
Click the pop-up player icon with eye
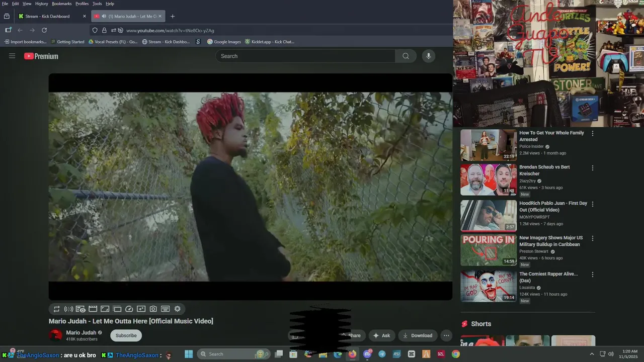[x=81, y=309]
